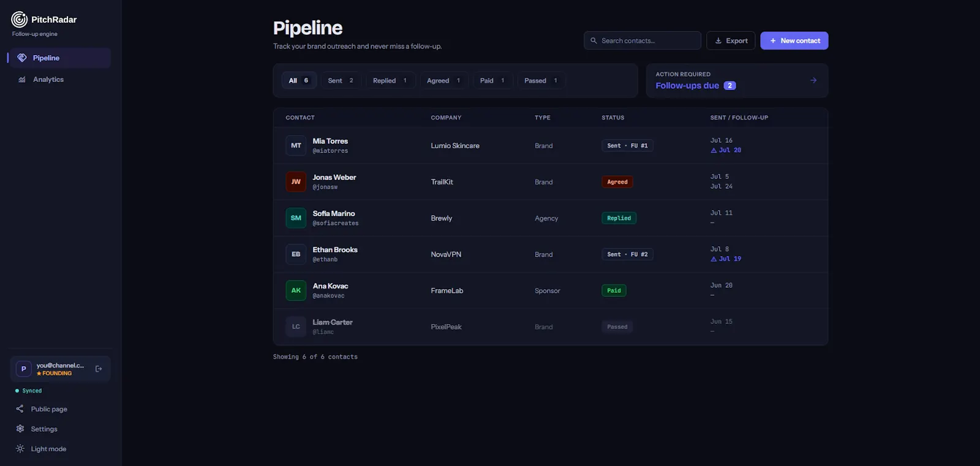Viewport: 980px width, 466px height.
Task: Click the New contact button
Action: coord(794,40)
